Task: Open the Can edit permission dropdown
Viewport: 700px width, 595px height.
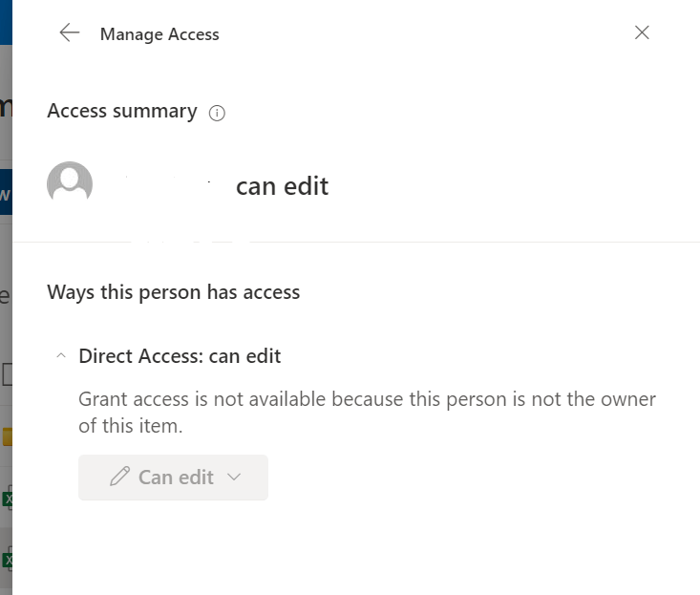Action: [173, 478]
